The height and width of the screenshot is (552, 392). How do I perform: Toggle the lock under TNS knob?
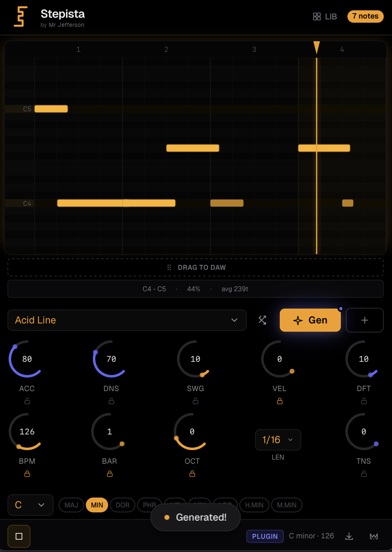(x=364, y=474)
